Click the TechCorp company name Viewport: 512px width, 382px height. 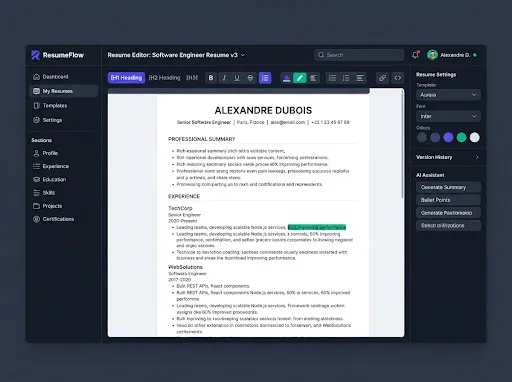point(180,208)
